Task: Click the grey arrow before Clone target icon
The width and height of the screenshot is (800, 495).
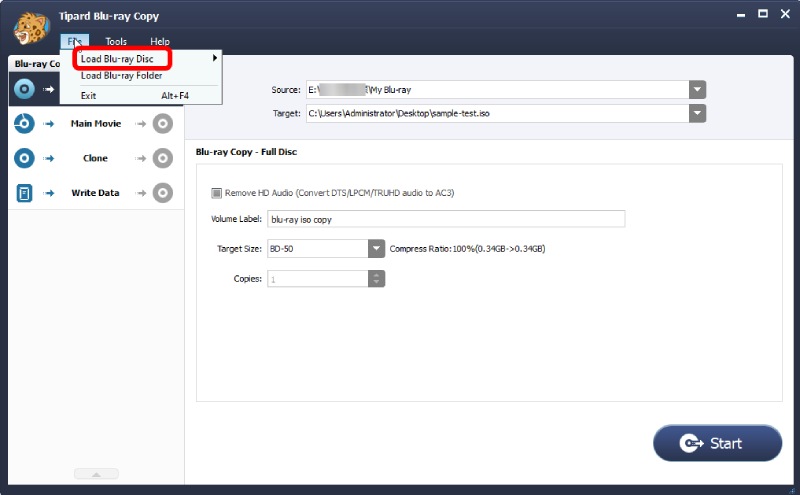Action: [x=141, y=158]
